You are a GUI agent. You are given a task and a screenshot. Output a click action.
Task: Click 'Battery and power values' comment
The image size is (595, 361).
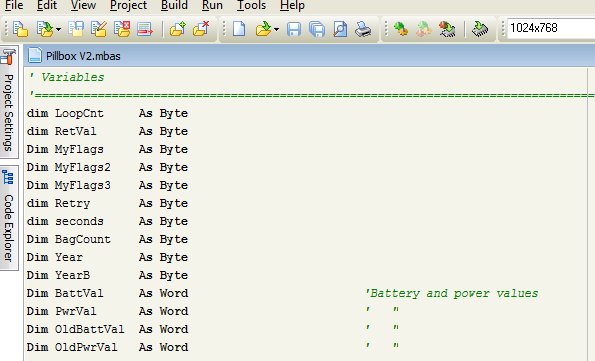coord(452,293)
